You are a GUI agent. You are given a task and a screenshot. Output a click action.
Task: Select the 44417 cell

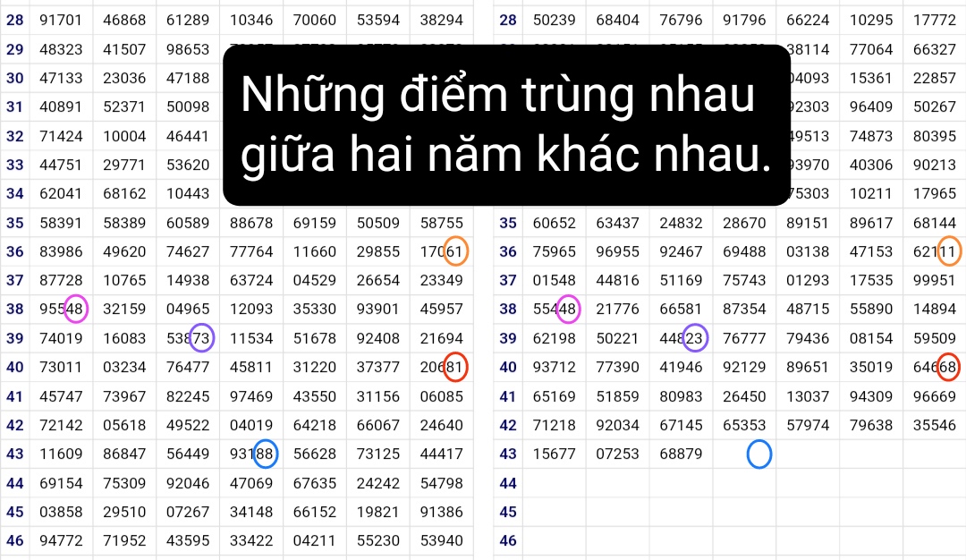[x=442, y=454]
